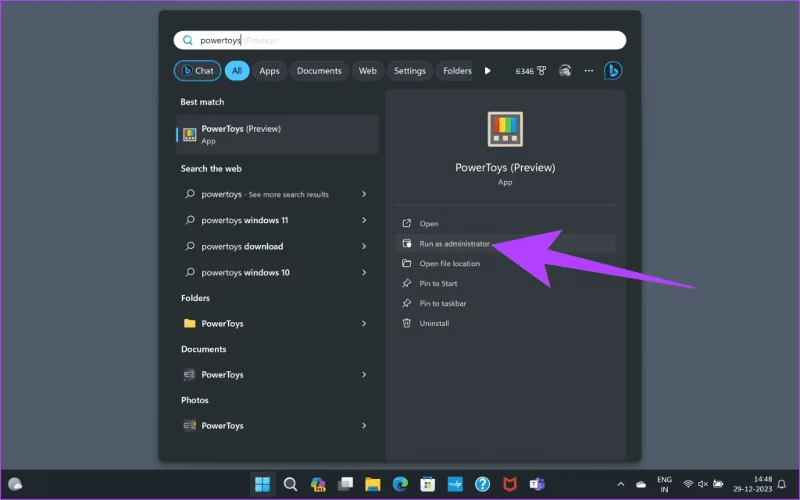Click the Windows Start button in taskbar

pyautogui.click(x=262, y=484)
